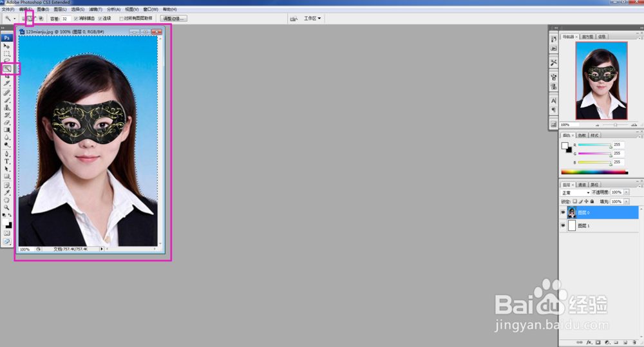
Task: Select the Rectangle shape tool
Action: 6,176
